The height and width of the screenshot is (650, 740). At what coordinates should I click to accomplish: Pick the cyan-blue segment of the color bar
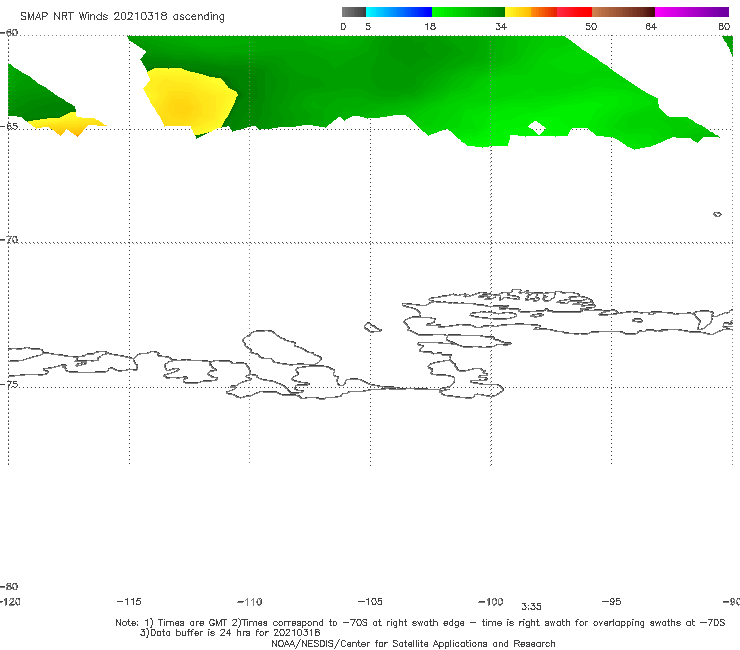click(x=399, y=12)
